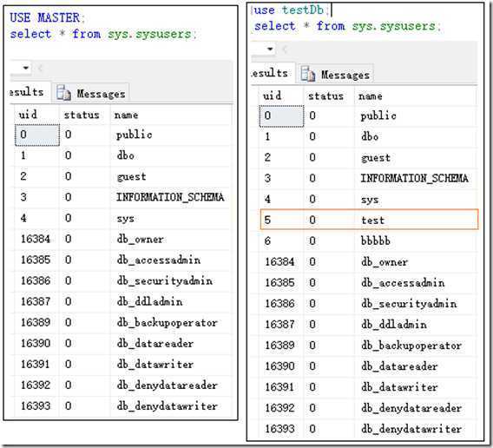The image size is (493, 448).
Task: Select Results tab in right testDb pane
Action: (x=273, y=73)
